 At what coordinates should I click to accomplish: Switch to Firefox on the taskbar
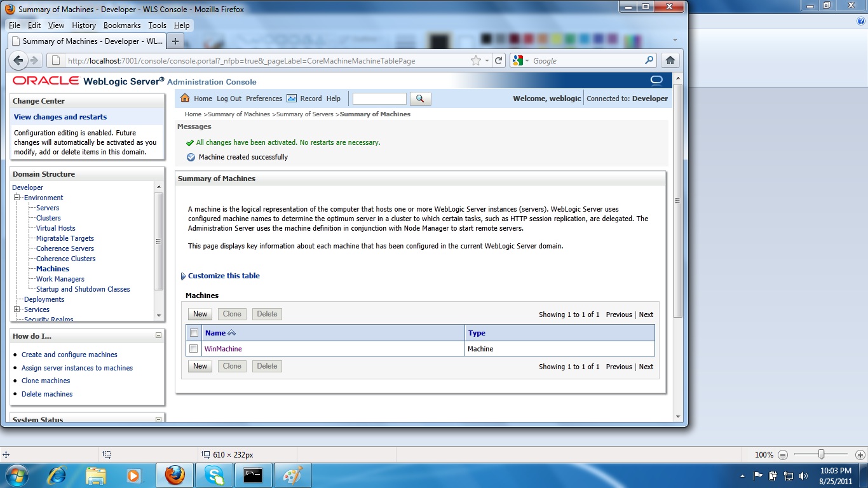175,475
